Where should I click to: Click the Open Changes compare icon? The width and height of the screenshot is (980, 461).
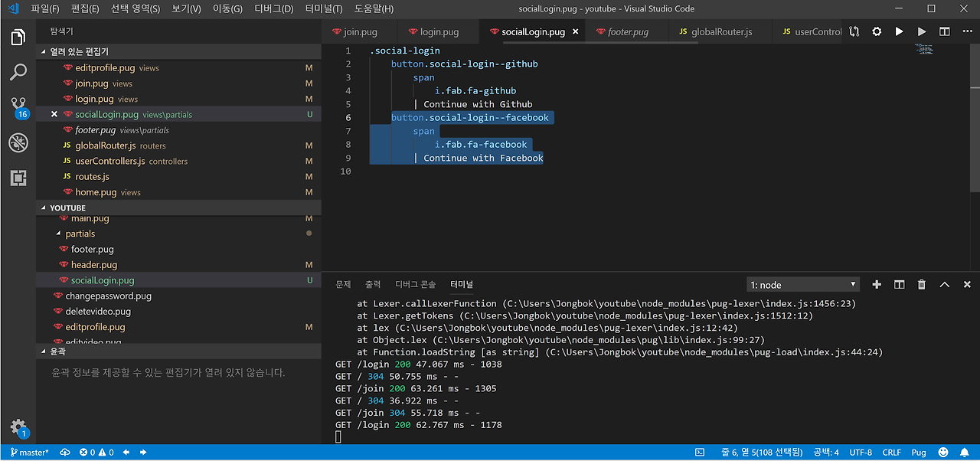pos(854,32)
